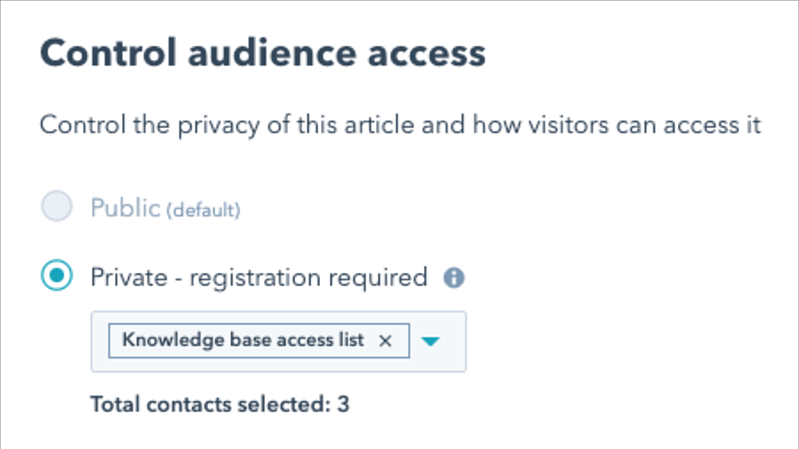Image resolution: width=799 pixels, height=449 pixels.
Task: Click the Control audience access heading
Action: click(x=263, y=53)
